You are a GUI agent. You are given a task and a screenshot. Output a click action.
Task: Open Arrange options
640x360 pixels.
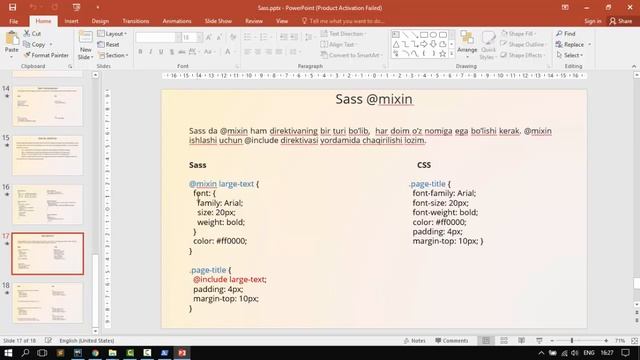467,45
